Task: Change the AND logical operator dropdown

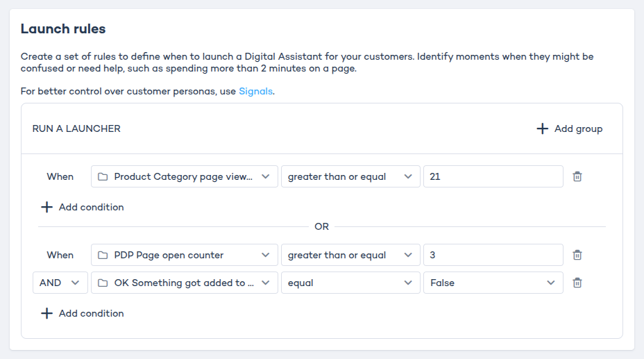Action: click(60, 283)
